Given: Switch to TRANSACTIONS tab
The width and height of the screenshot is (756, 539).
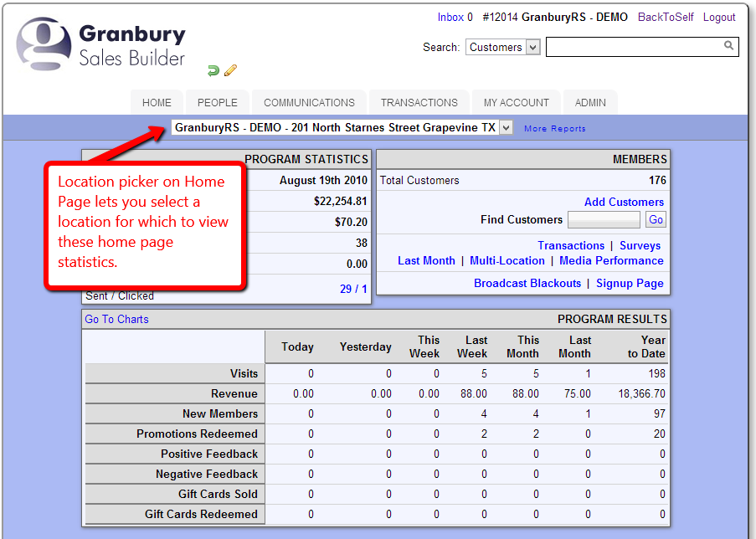Looking at the screenshot, I should 419,103.
